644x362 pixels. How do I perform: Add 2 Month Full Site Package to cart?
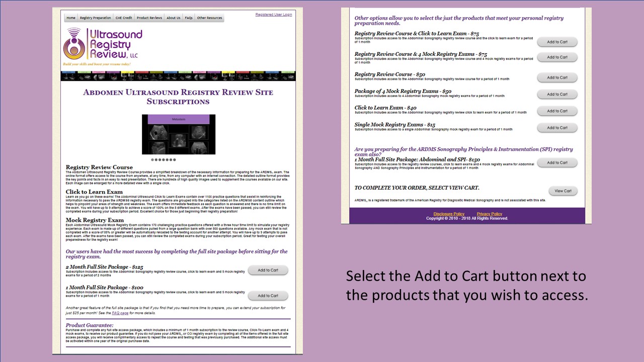tap(268, 270)
